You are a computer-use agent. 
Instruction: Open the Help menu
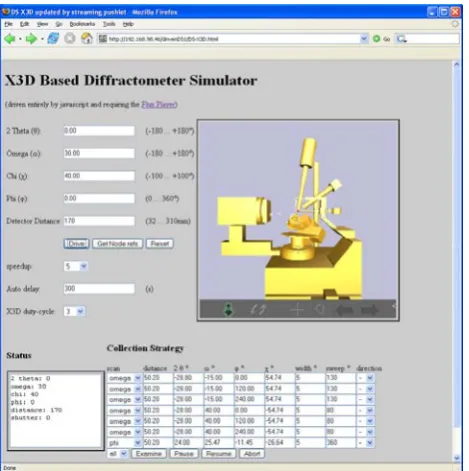point(128,24)
